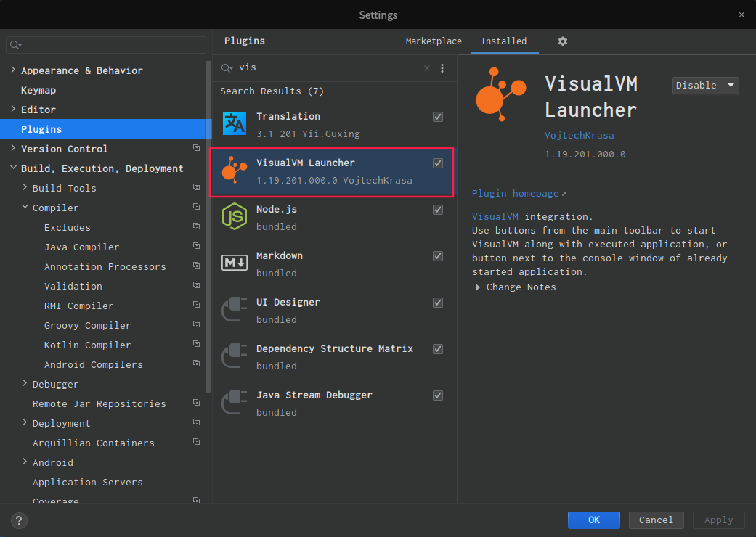
Task: Click project-level icon beside Arquillian Containers
Action: pyautogui.click(x=196, y=442)
